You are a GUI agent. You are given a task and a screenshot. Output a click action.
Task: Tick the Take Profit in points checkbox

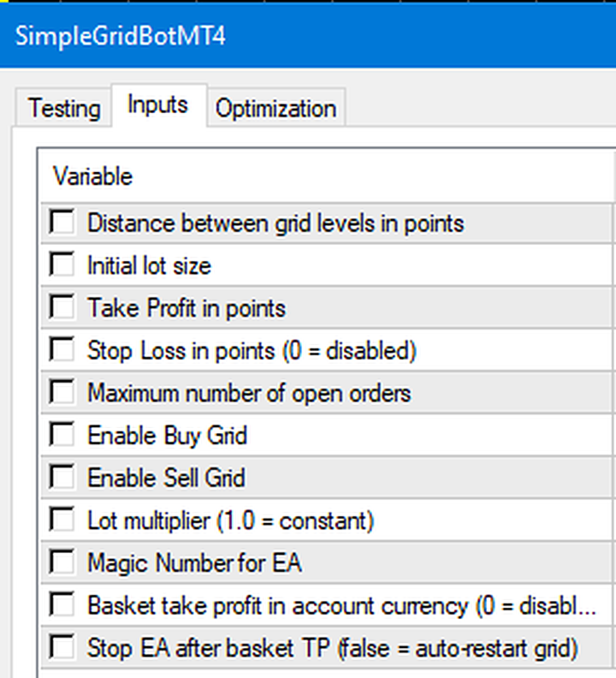click(62, 307)
